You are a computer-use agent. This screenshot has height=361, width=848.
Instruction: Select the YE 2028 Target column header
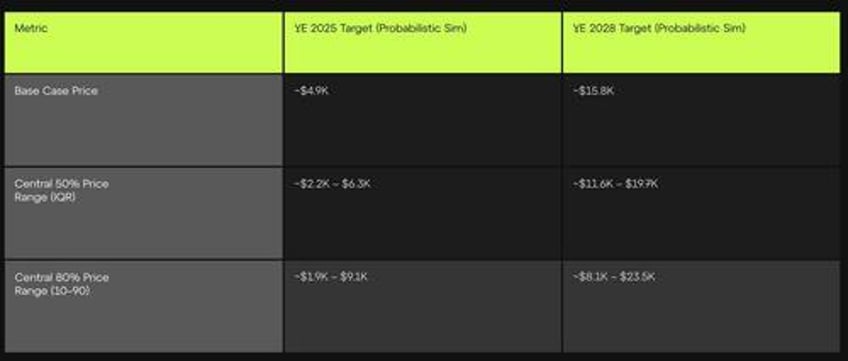click(x=701, y=42)
